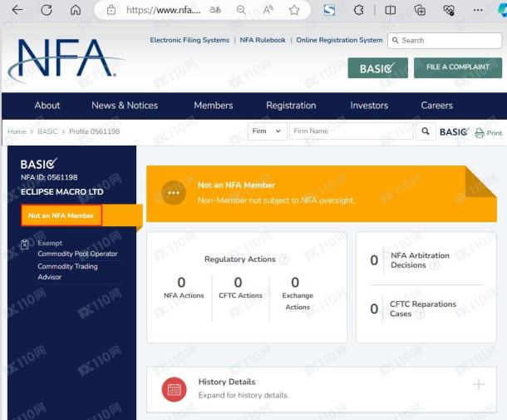Click the NFA logo
Image resolution: width=507 pixels, height=420 pixels.
(66, 60)
